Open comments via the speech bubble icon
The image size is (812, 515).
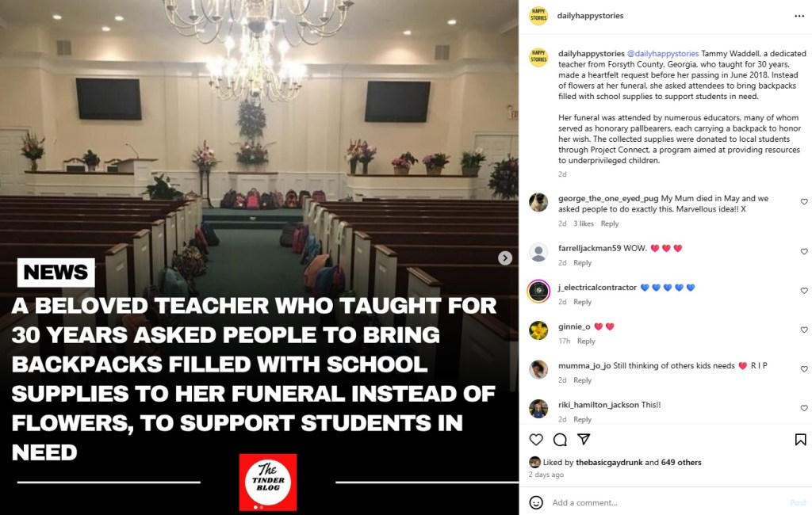point(560,440)
